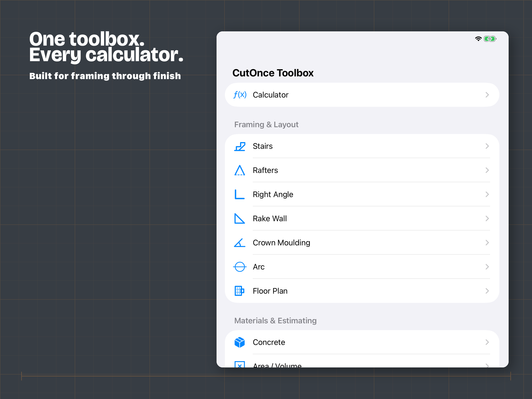Tap the Concrete cube icon
This screenshot has height=399, width=532.
240,342
